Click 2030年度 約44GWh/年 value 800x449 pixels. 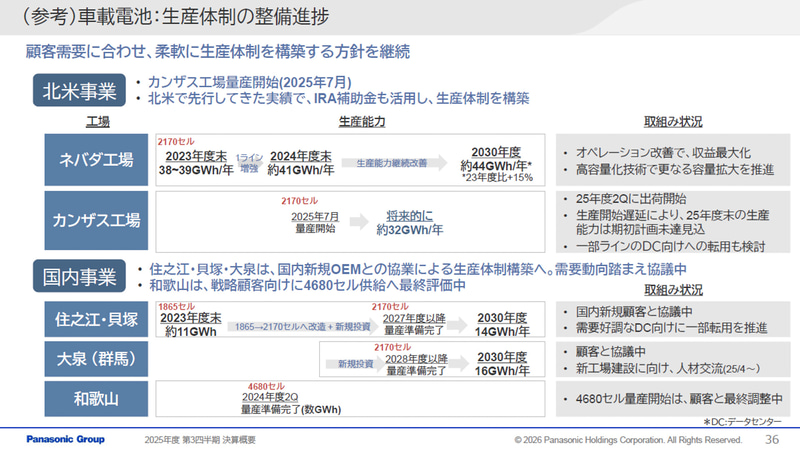[x=496, y=159]
